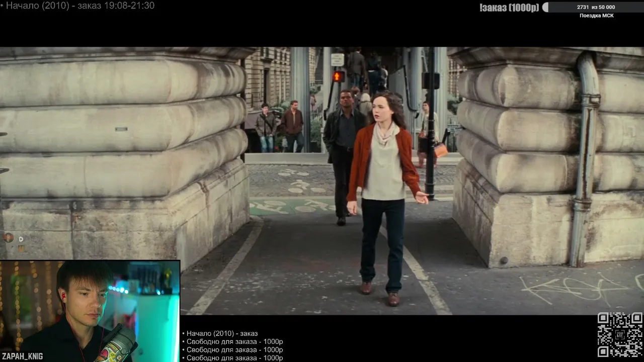644x362 pixels.
Task: Select the first "Свободно для заказа - 1000р" row
Action: coord(232,342)
